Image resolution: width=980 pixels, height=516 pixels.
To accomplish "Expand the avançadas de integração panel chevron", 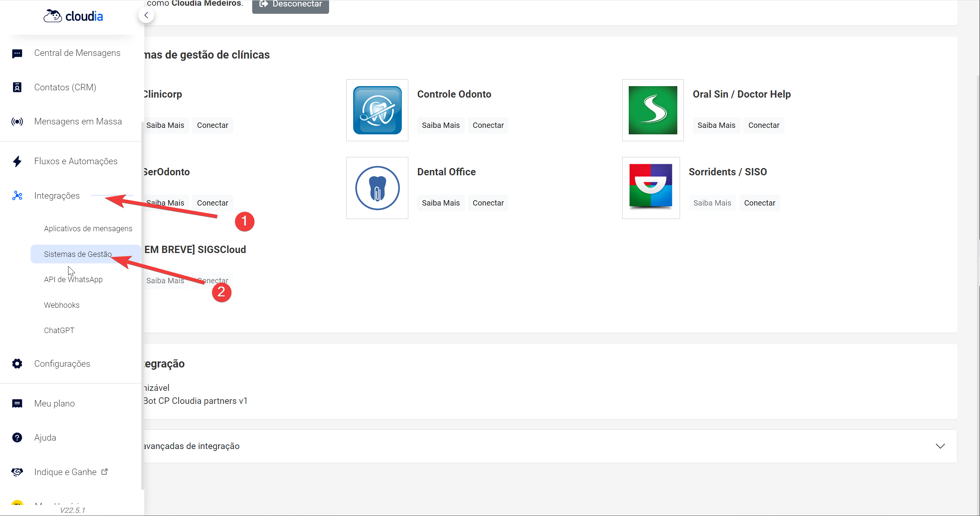I will [x=940, y=446].
